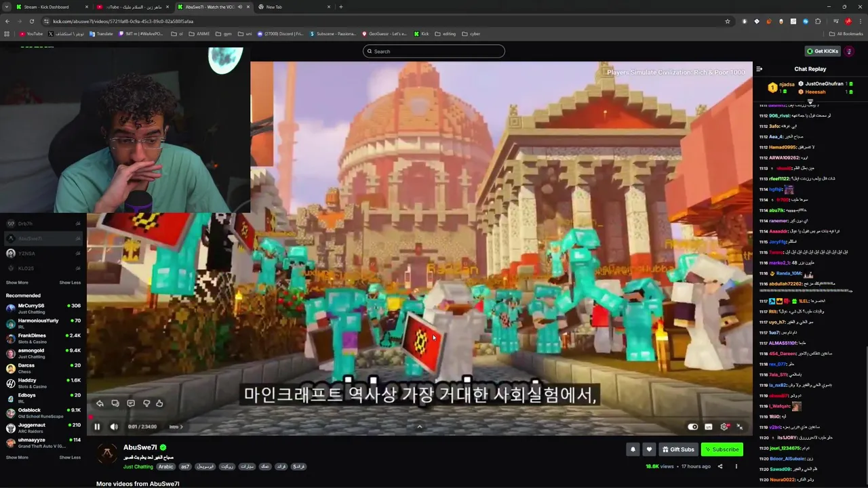Image resolution: width=868 pixels, height=488 pixels.
Task: Open the Chrome apps grid icon
Action: [x=7, y=34]
